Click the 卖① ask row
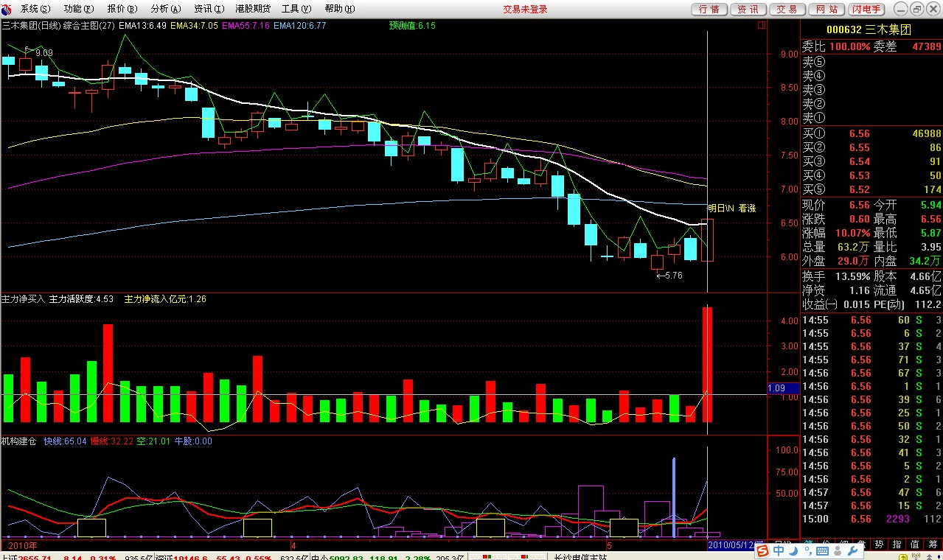943x560 pixels. (x=871, y=117)
